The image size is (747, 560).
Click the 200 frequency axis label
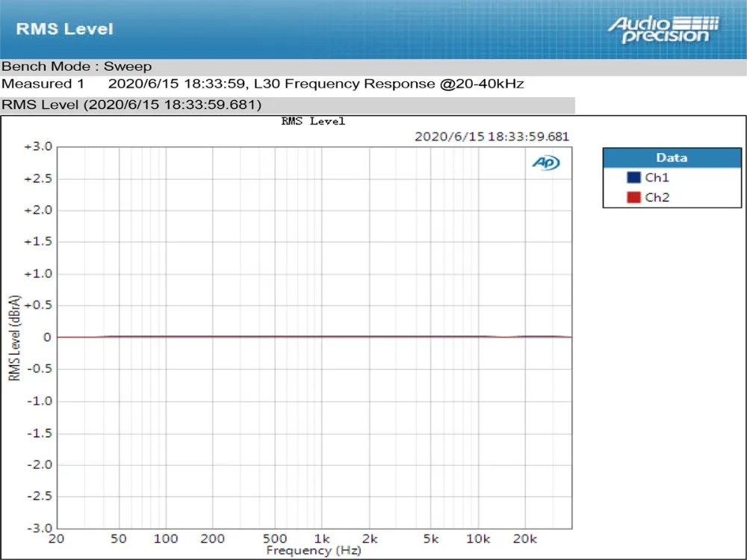click(212, 539)
